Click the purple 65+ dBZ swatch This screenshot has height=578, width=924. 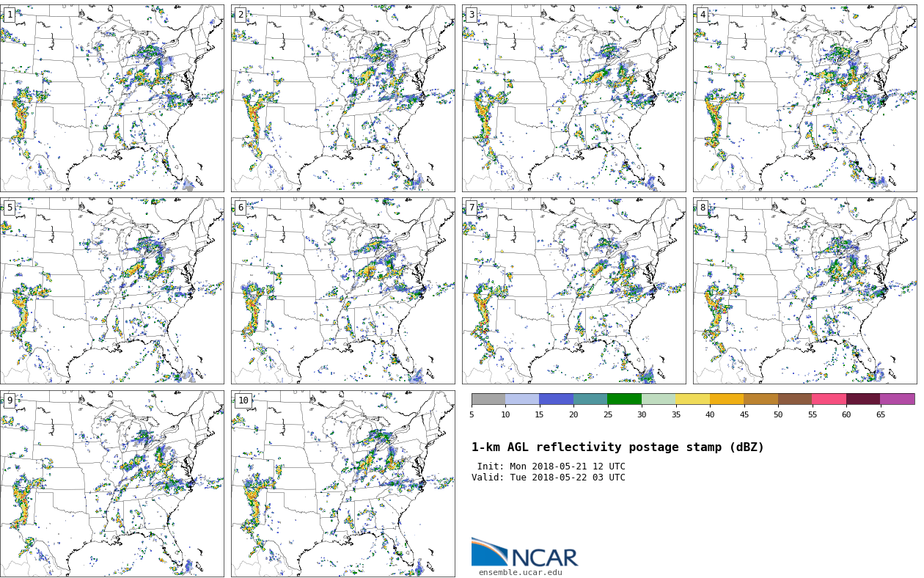click(898, 399)
